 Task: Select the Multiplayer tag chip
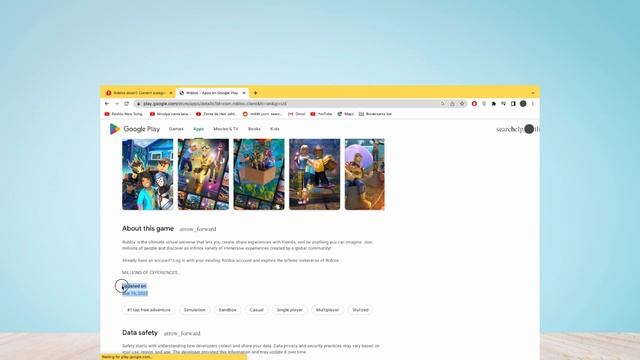point(327,310)
